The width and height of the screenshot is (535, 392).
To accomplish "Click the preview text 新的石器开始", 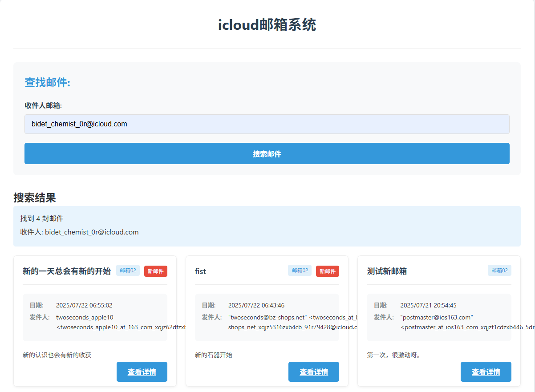I will point(214,355).
